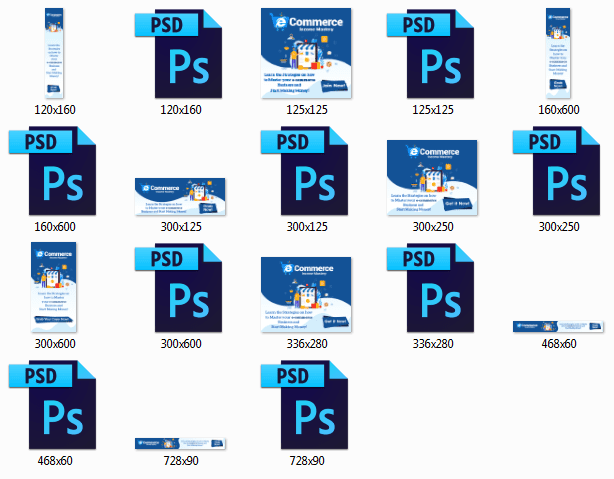614x479 pixels.
Task: Select the 300x600 PSD file icon
Action: coord(179,288)
